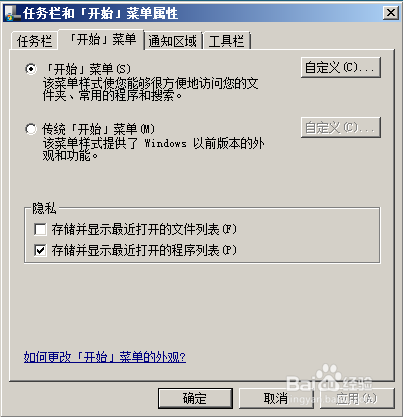Click the 程序列表(P) checkbox label text
This screenshot has width=403, height=417.
(x=144, y=250)
